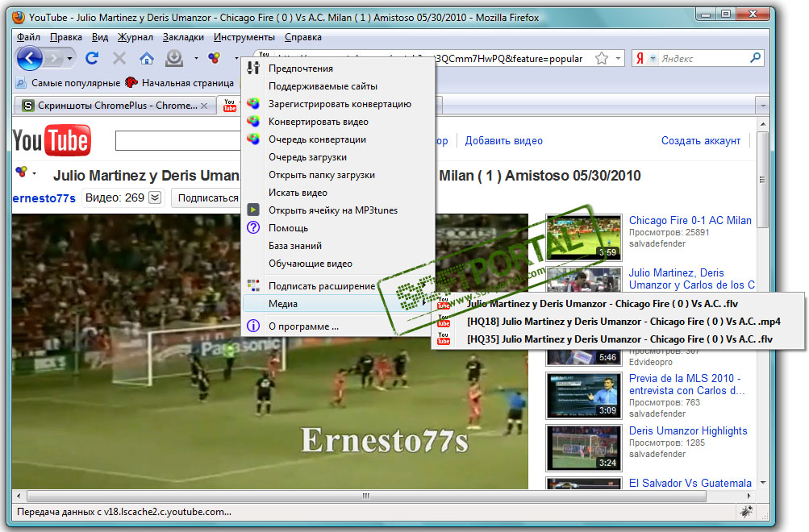Open the URL bar history dropdown

click(x=618, y=58)
